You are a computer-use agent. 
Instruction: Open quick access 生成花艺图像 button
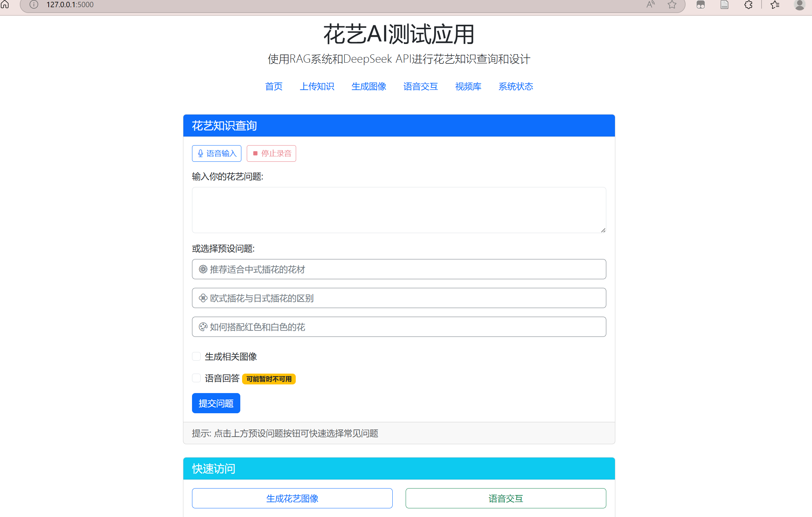click(292, 498)
